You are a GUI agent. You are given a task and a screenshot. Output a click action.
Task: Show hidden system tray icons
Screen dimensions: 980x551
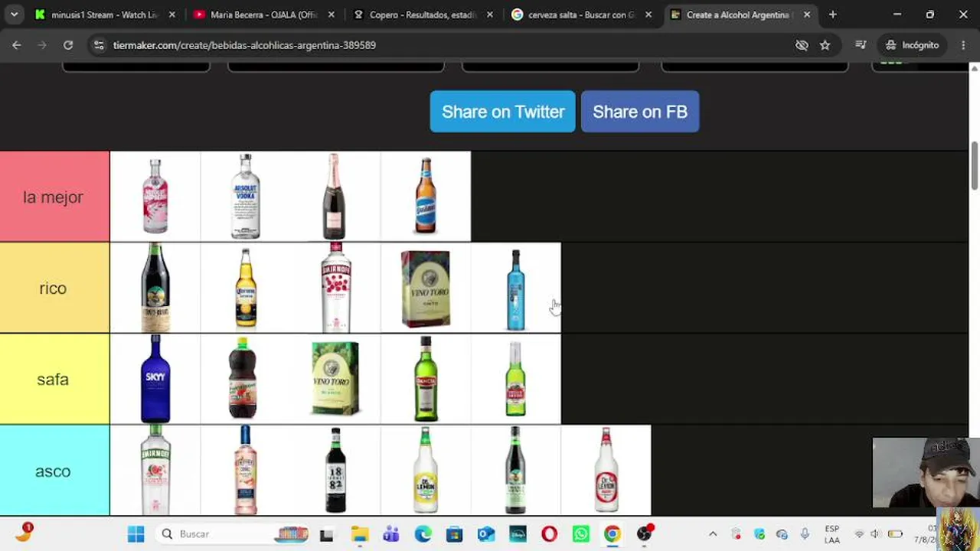(x=713, y=534)
